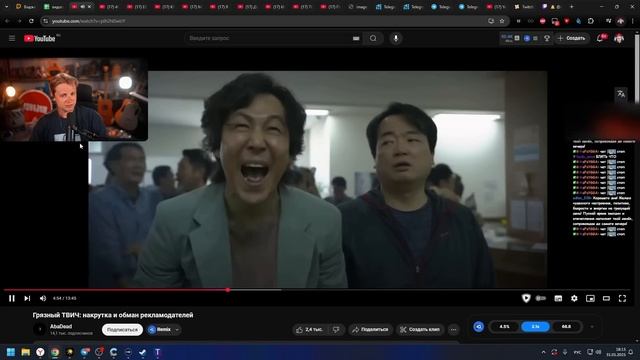Open the YouTube hamburger guide menu
The image size is (640, 360).
(x=12, y=38)
